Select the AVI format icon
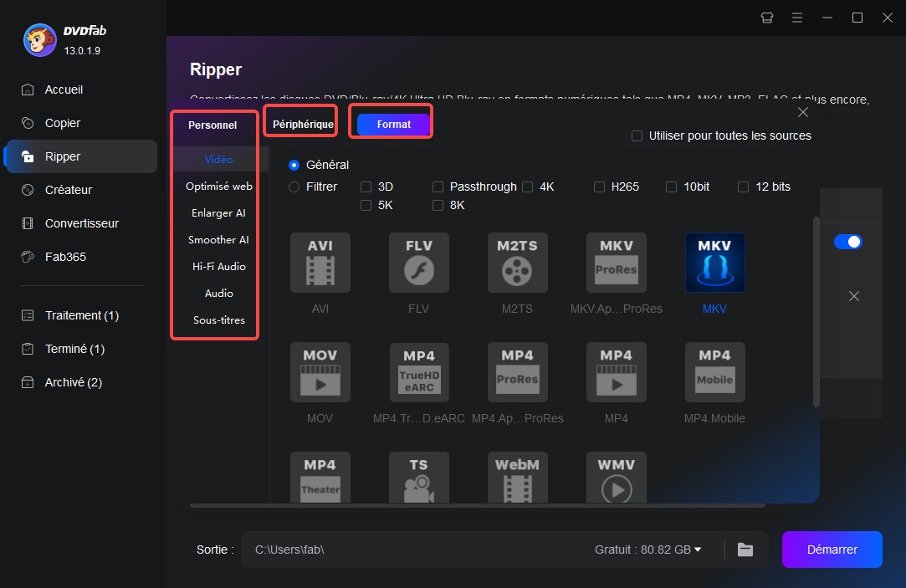 tap(320, 263)
